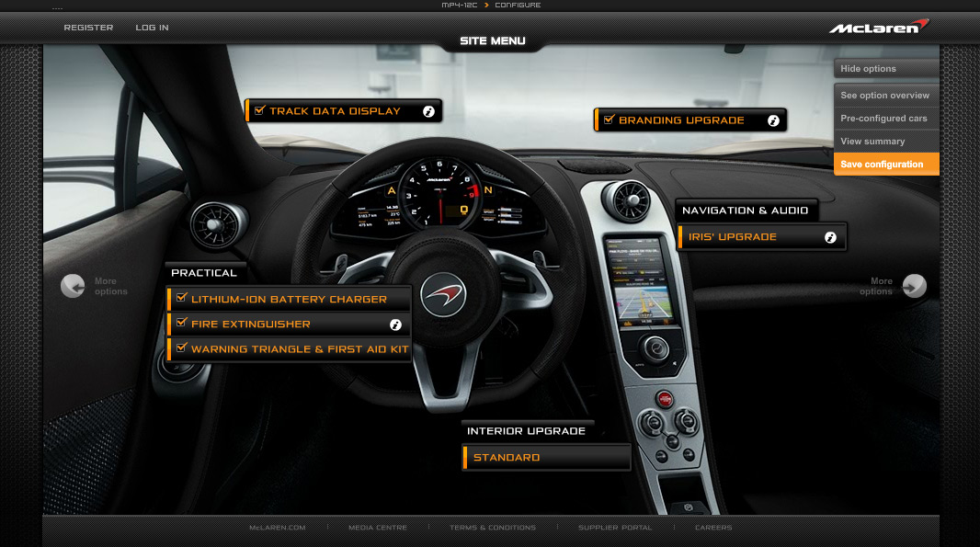This screenshot has height=547, width=980.
Task: Click the Register link
Action: tap(88, 28)
